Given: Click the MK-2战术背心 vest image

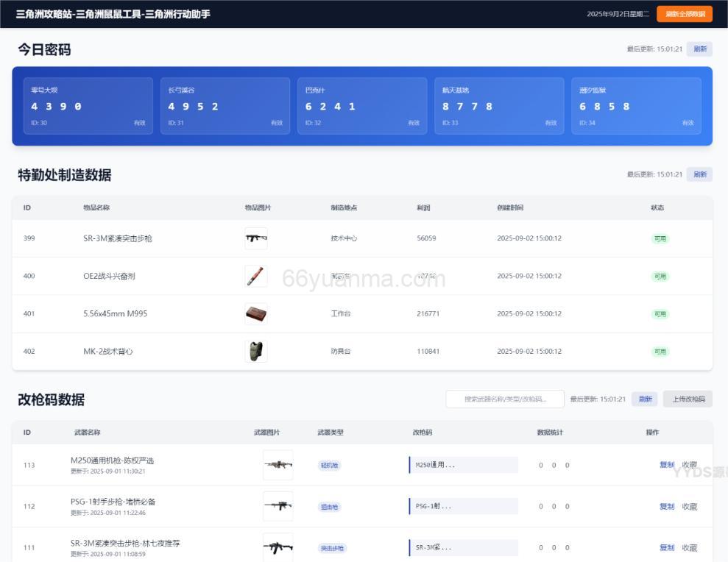Looking at the screenshot, I should coord(255,351).
